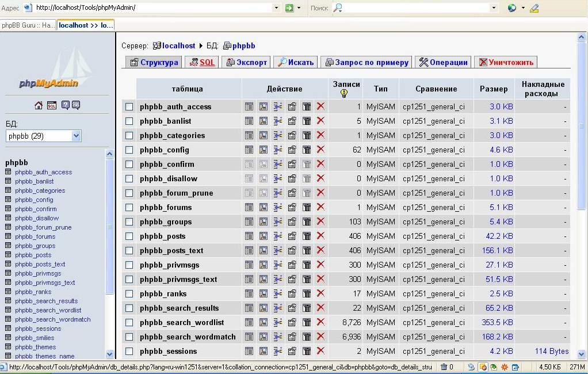The height and width of the screenshot is (374, 588).
Task: Open the phpMyAdmin home icon in sidebar
Action: 38,105
